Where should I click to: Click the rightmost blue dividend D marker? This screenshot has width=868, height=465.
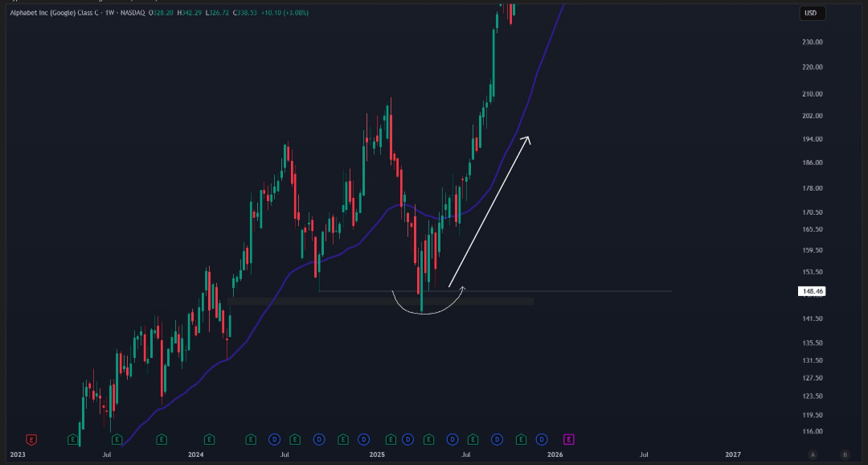point(542,439)
